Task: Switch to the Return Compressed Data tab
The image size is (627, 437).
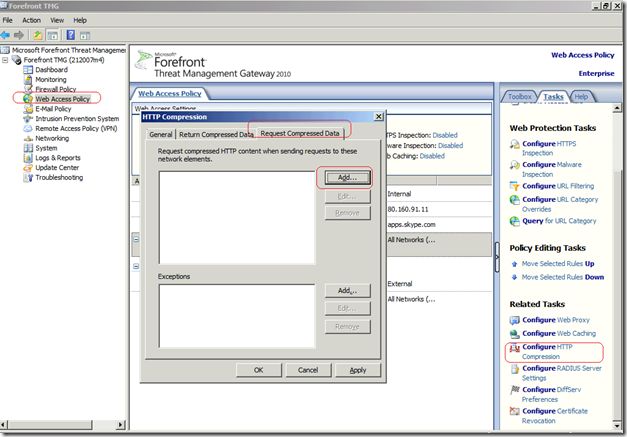Action: [x=216, y=134]
